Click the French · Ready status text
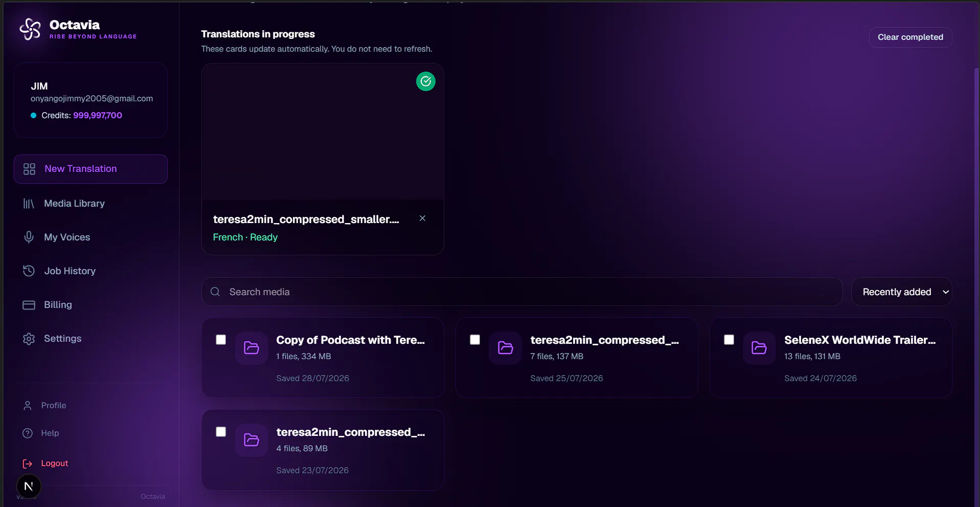This screenshot has width=980, height=507. [245, 237]
